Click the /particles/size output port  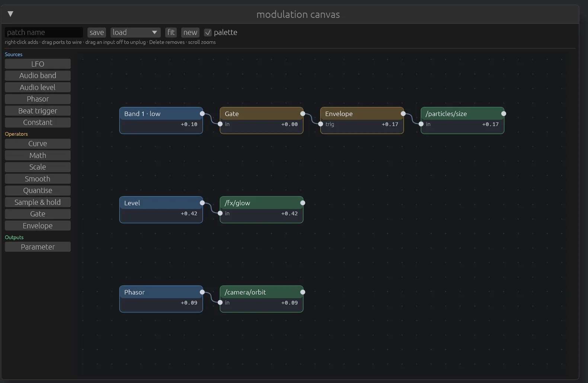click(x=504, y=113)
